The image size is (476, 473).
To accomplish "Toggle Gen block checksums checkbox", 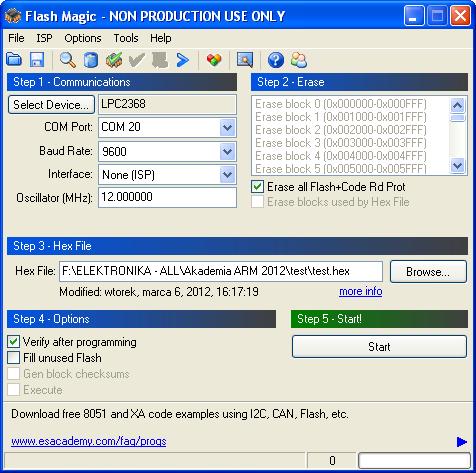I will click(x=13, y=374).
